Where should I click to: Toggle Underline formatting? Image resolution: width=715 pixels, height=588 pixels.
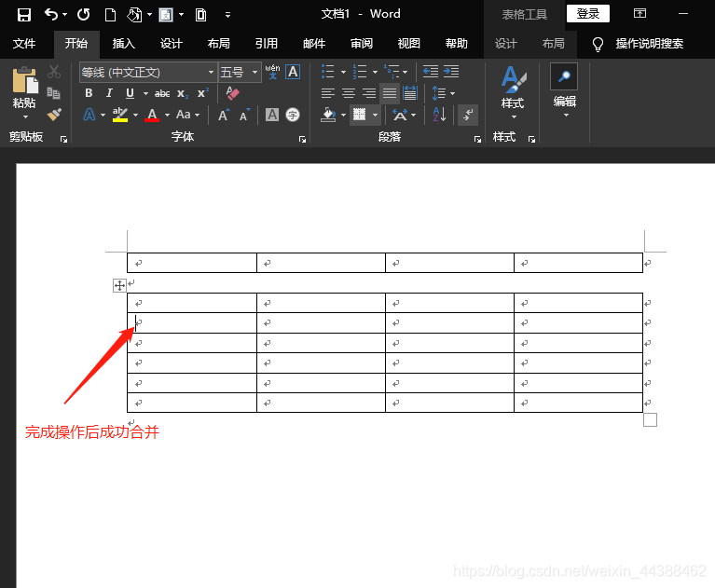[130, 93]
